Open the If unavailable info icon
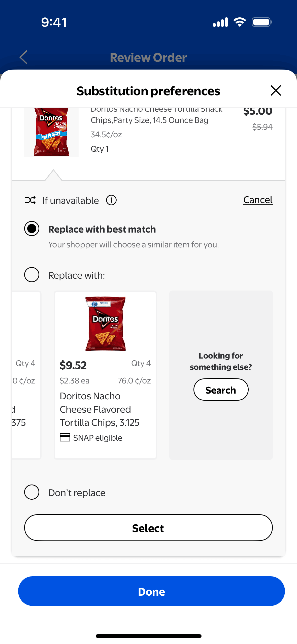 click(x=111, y=200)
